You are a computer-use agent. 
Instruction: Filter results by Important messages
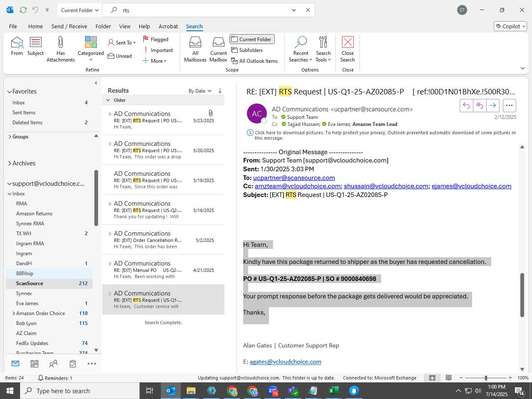click(158, 50)
